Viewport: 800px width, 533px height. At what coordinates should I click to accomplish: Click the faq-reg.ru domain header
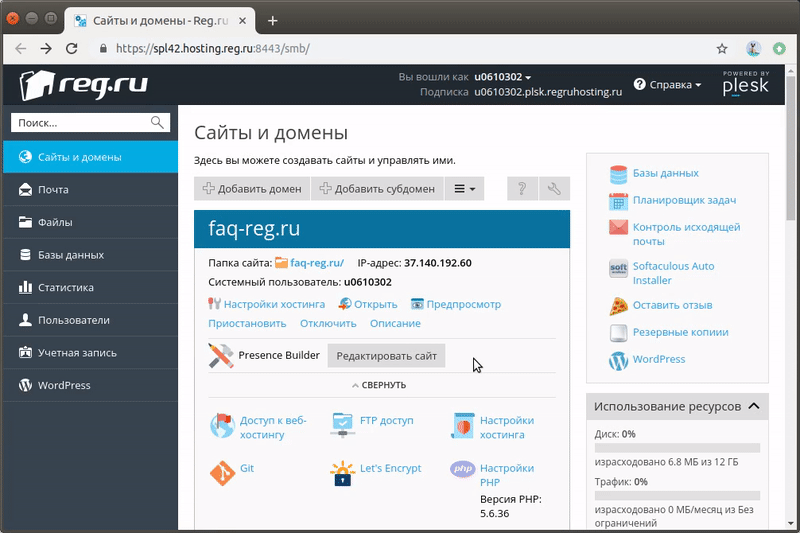click(382, 229)
